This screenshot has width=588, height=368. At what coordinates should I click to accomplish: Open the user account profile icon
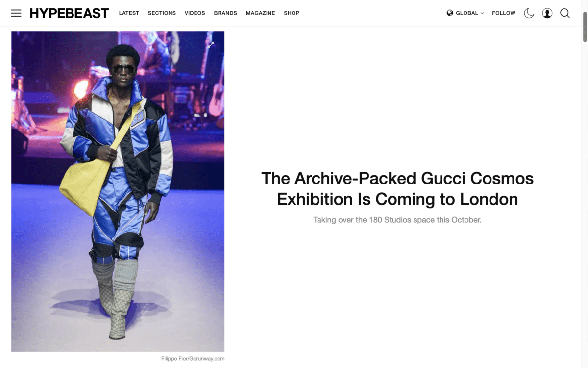pos(547,13)
